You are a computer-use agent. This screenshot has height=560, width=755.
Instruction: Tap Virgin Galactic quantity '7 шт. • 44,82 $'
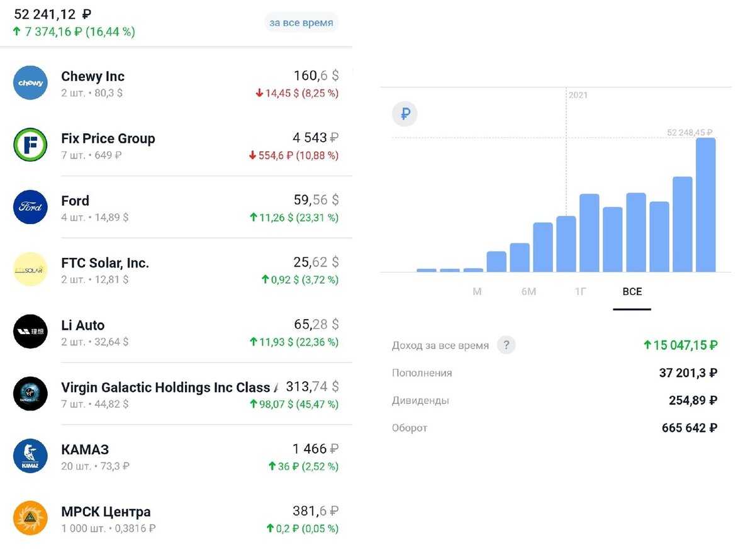pyautogui.click(x=94, y=405)
